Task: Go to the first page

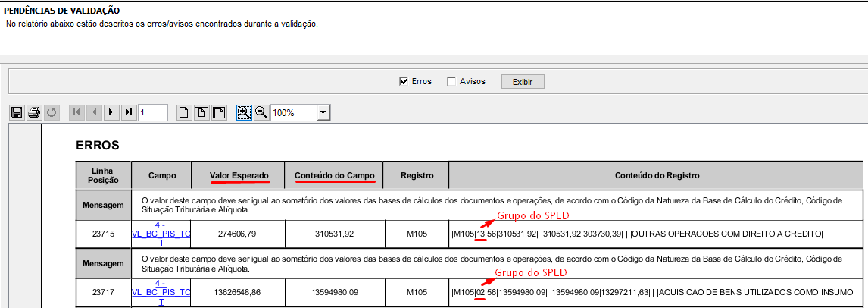Action: [76, 112]
